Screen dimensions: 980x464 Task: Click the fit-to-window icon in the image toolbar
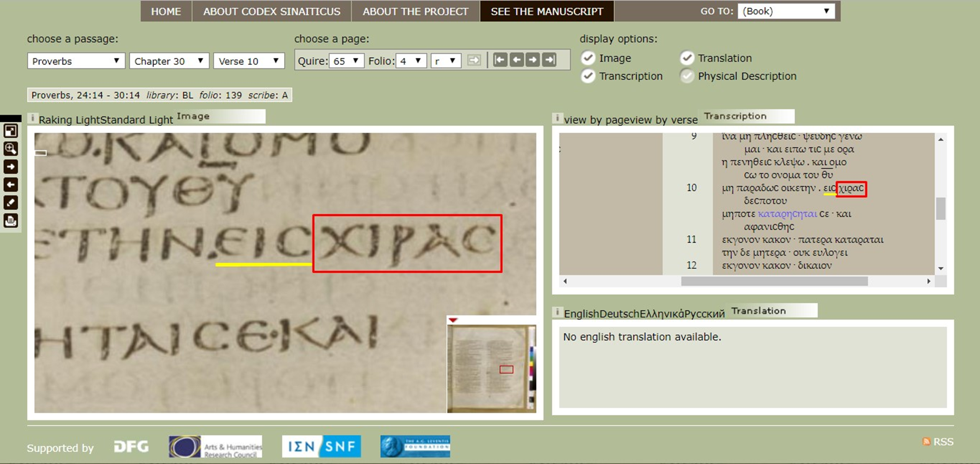click(x=11, y=131)
